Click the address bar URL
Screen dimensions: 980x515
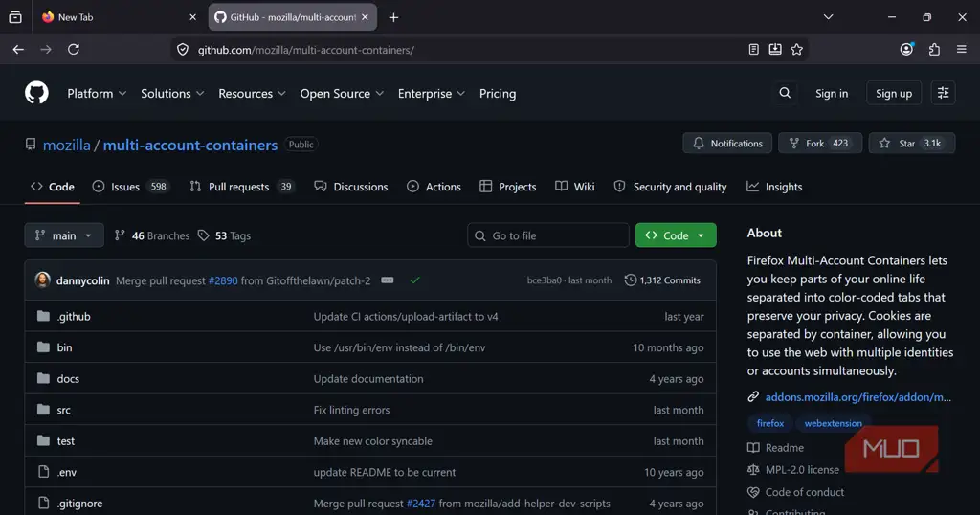click(306, 50)
